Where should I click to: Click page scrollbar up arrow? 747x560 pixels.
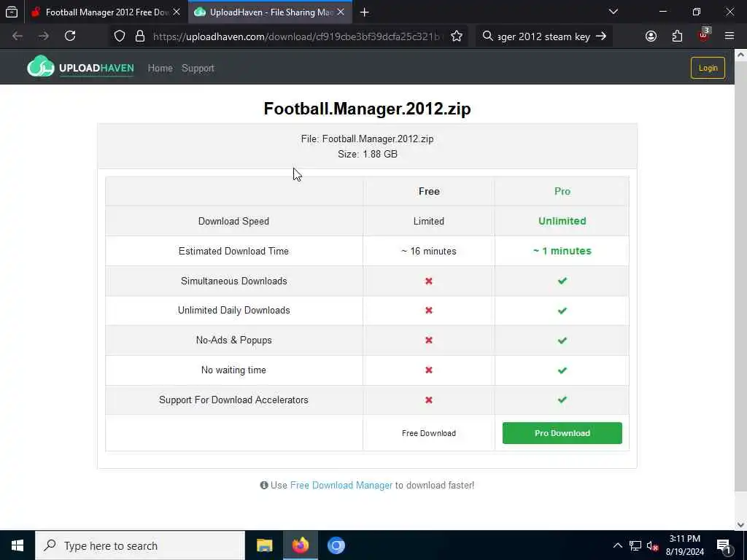tap(740, 55)
